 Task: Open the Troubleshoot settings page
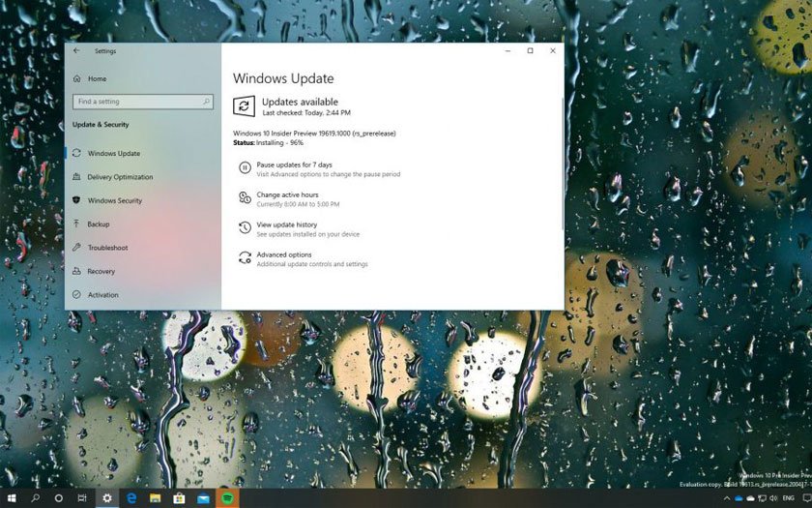point(107,248)
